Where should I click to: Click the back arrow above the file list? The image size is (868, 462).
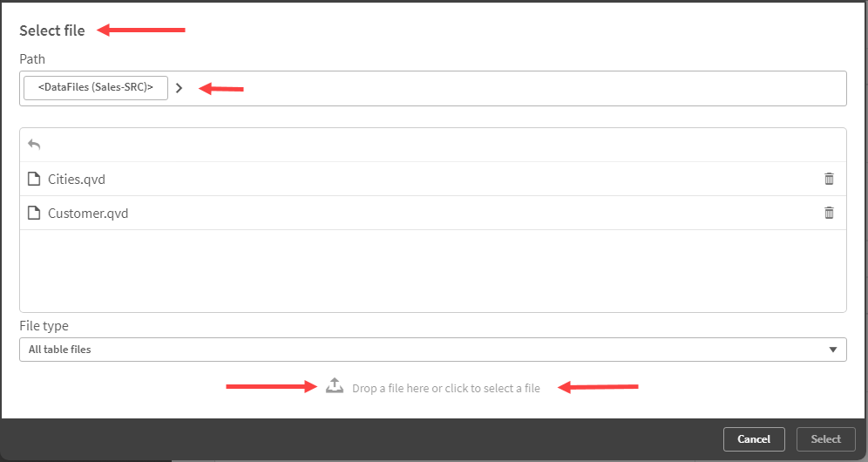34,145
